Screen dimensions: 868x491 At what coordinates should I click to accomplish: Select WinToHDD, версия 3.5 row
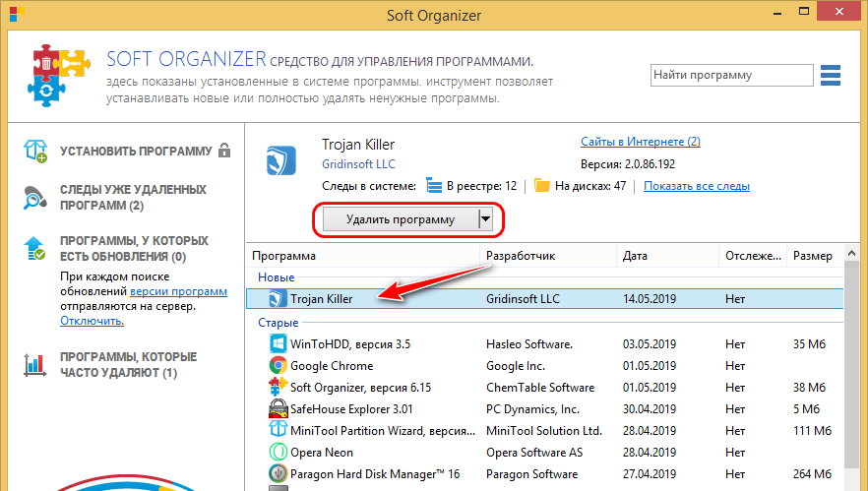click(545, 343)
